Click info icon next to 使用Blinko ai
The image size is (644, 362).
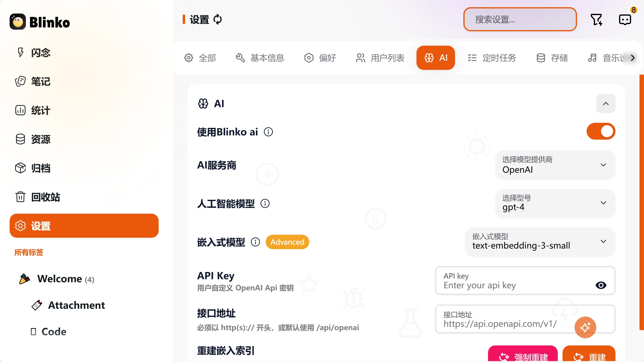268,132
